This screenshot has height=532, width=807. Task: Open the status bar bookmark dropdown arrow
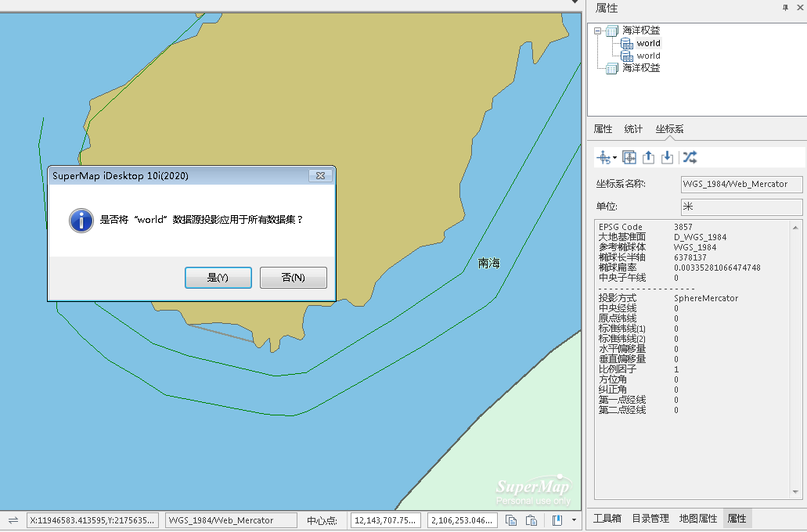574,520
